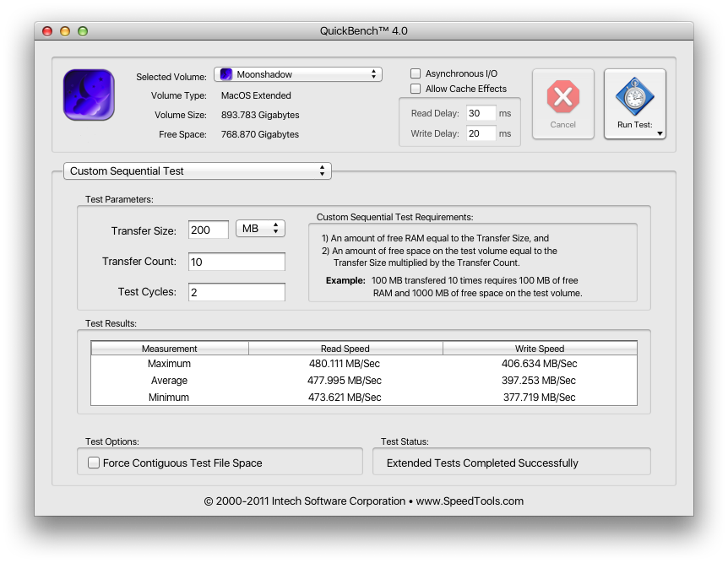Click the Run Test stopwatch icon
Screen dimensions: 728x563
click(x=634, y=97)
